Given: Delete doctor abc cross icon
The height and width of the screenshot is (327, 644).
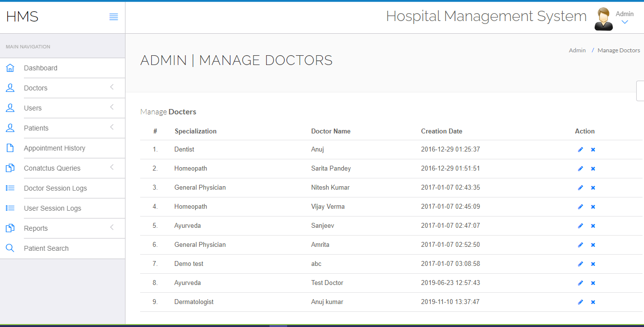Looking at the screenshot, I should [x=593, y=264].
